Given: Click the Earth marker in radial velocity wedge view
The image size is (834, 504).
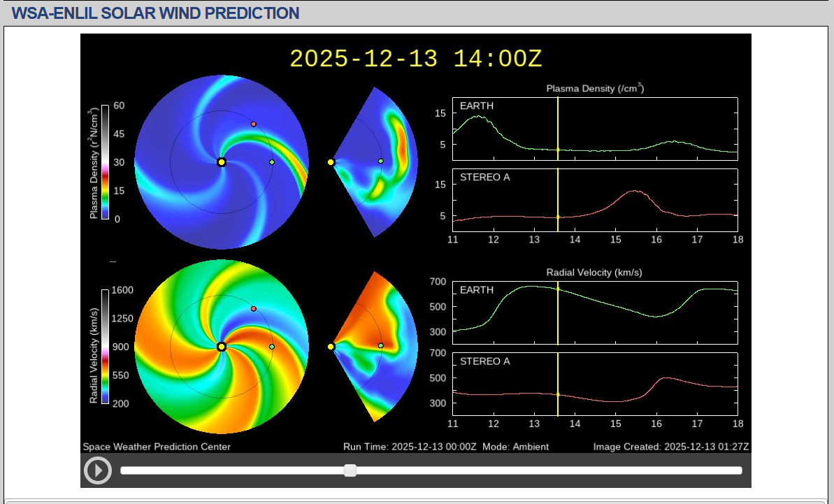Looking at the screenshot, I should tap(381, 345).
